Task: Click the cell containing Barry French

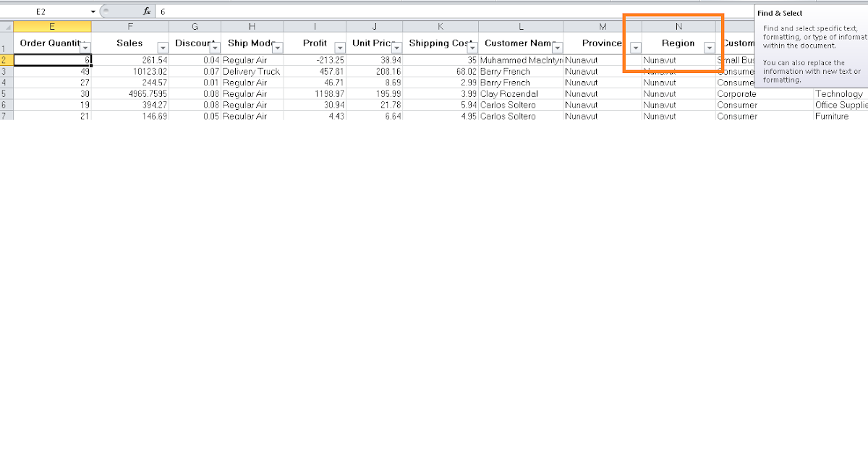Action: point(506,71)
